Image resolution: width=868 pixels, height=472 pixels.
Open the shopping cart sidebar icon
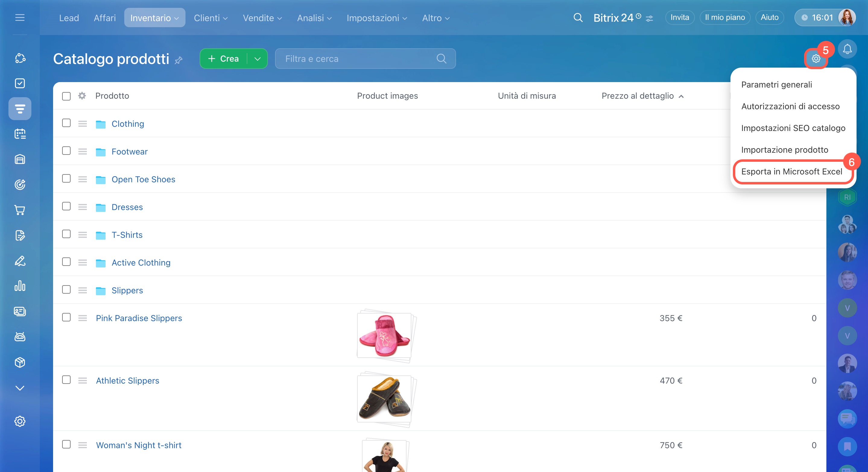click(20, 210)
